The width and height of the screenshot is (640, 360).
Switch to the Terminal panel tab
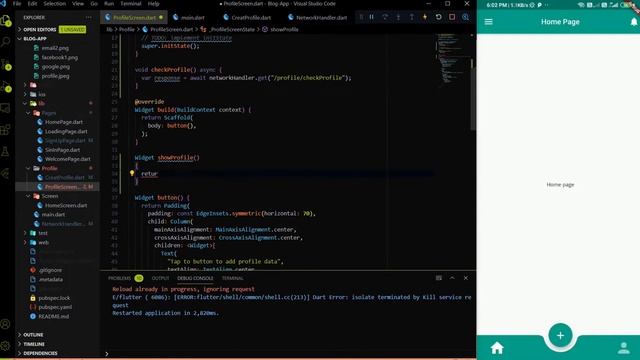pyautogui.click(x=232, y=278)
